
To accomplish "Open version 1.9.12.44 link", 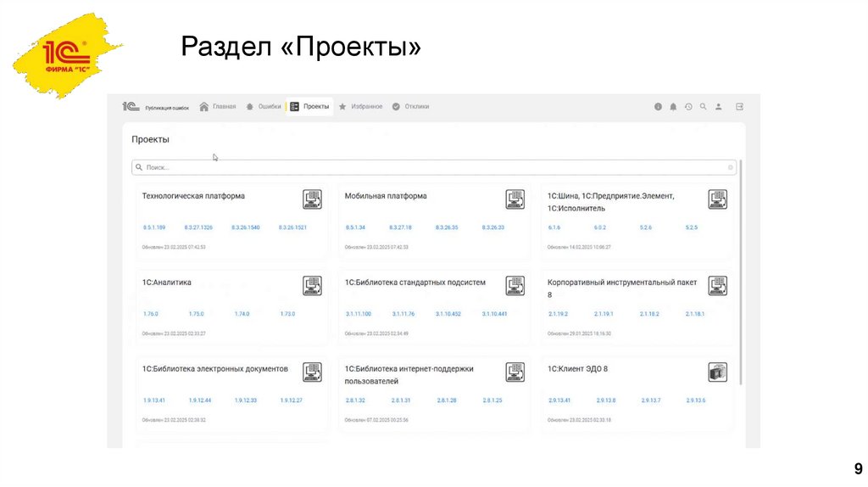I will click(200, 400).
